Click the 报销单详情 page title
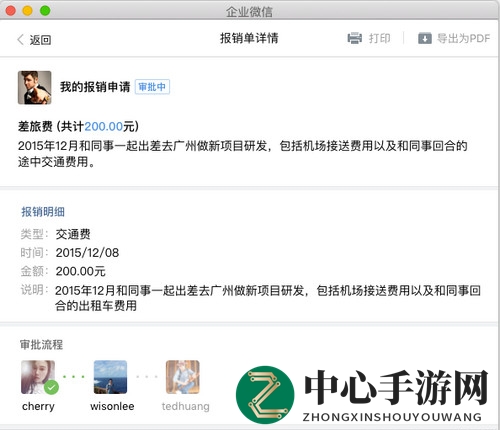The width and height of the screenshot is (500, 430). tap(249, 38)
